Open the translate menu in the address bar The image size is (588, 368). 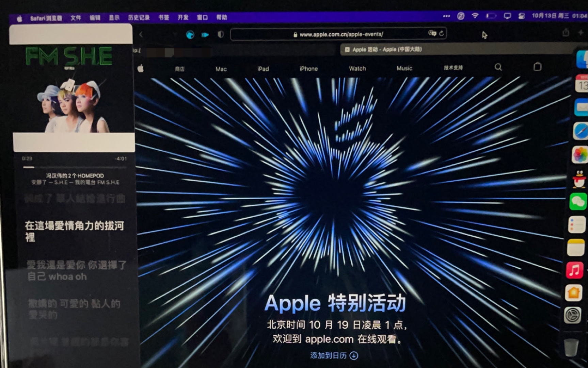[x=431, y=34]
